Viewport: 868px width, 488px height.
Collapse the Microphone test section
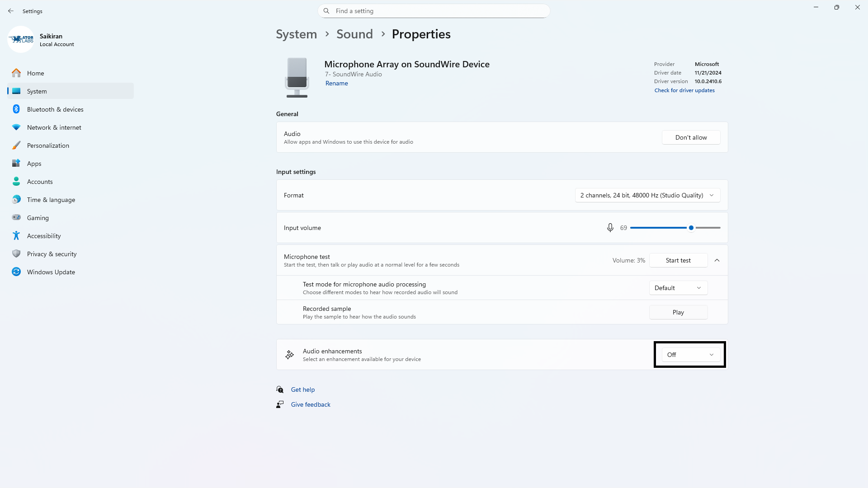tap(717, 260)
